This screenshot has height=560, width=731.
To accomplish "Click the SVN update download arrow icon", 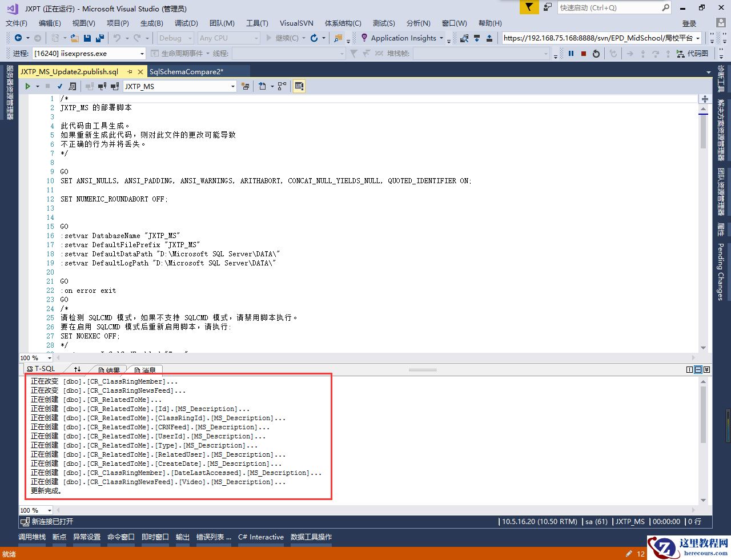I will point(477,38).
